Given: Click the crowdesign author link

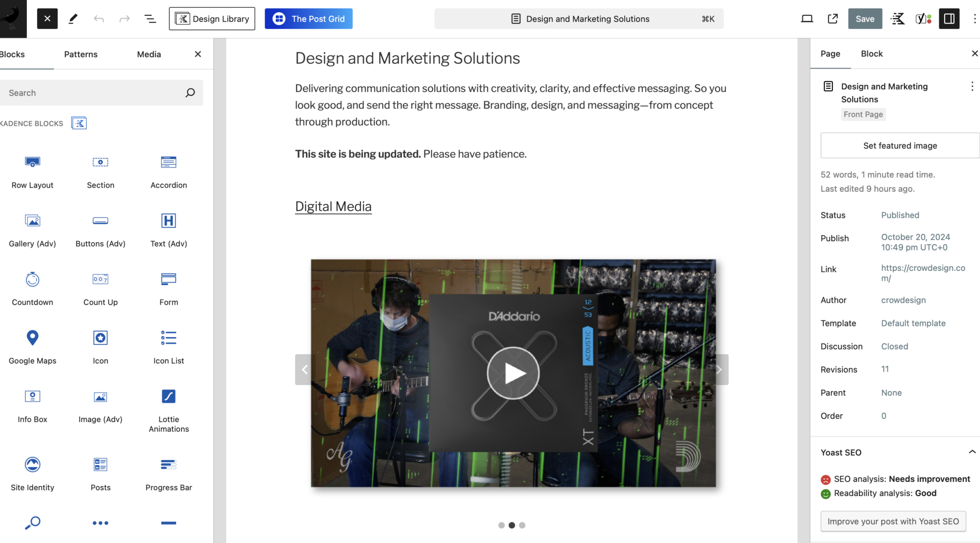Looking at the screenshot, I should (x=903, y=299).
